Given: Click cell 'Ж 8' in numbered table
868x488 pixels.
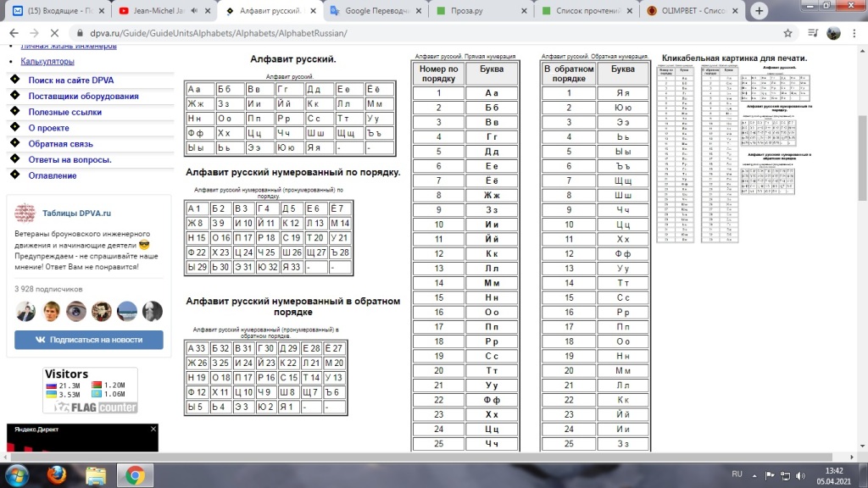Looking at the screenshot, I should click(x=197, y=224).
